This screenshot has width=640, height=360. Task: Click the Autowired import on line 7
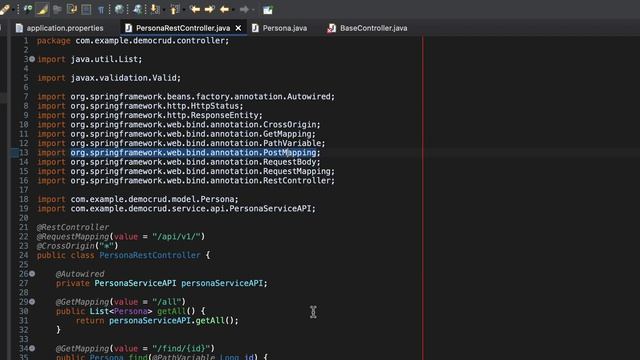(x=186, y=97)
